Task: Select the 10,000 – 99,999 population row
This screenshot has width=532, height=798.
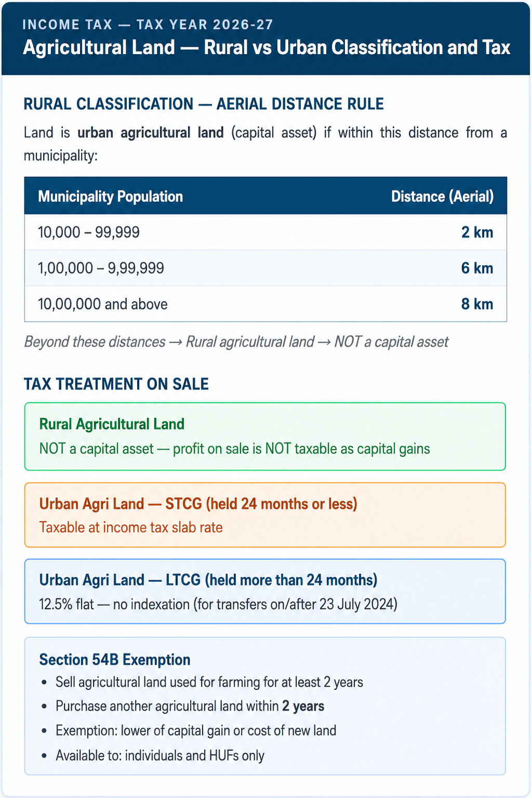Action: pos(265,232)
